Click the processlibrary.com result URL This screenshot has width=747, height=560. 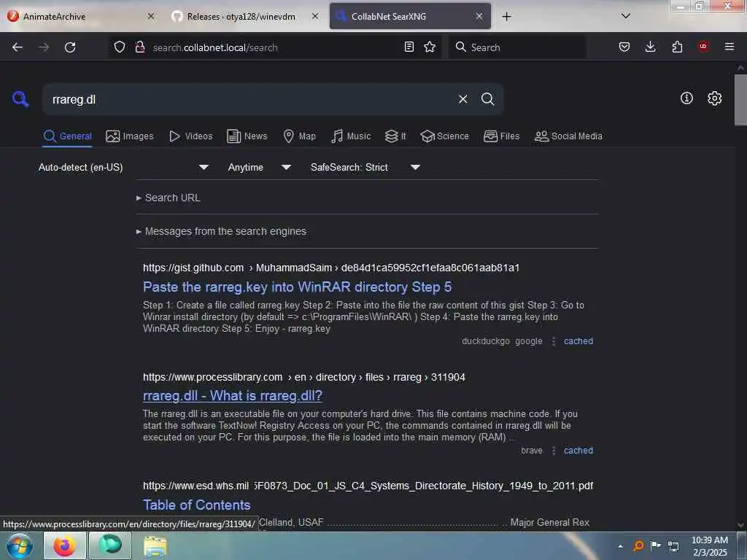click(304, 377)
